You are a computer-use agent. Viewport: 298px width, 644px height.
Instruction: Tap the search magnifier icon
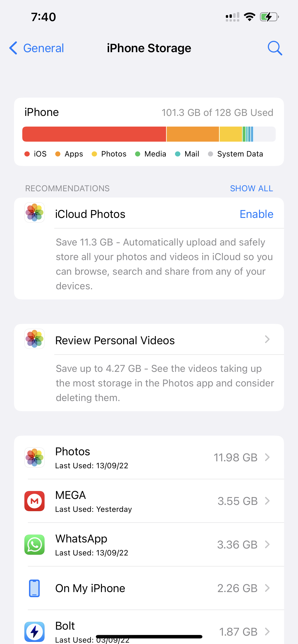(275, 48)
